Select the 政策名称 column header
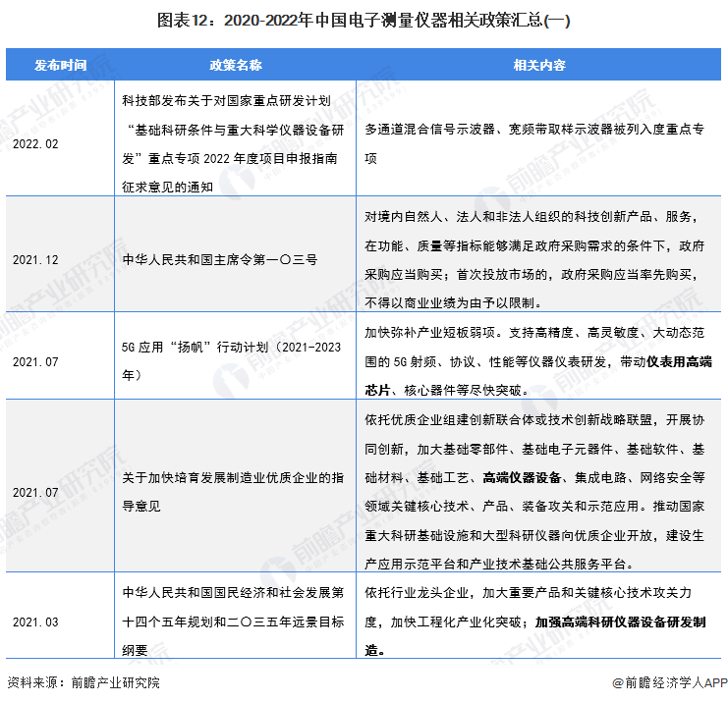The width and height of the screenshot is (728, 703). [x=236, y=65]
